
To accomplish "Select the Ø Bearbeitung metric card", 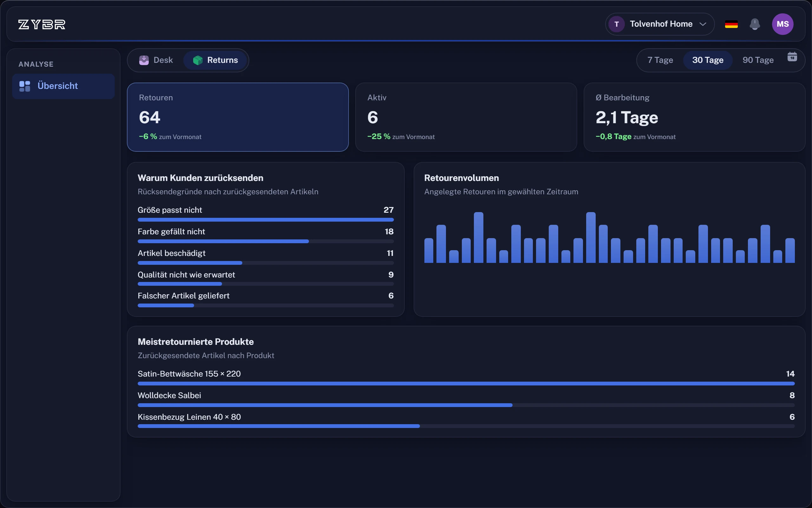I will click(694, 117).
